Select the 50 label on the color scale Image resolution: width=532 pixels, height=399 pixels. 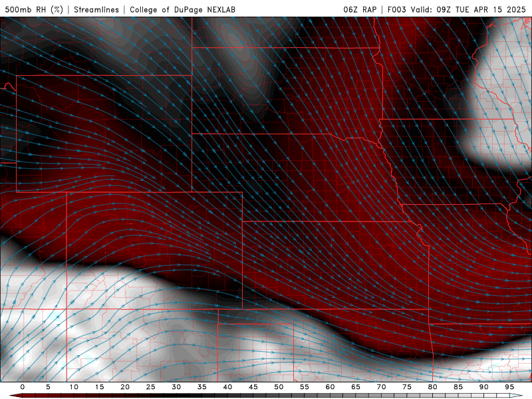pos(279,387)
